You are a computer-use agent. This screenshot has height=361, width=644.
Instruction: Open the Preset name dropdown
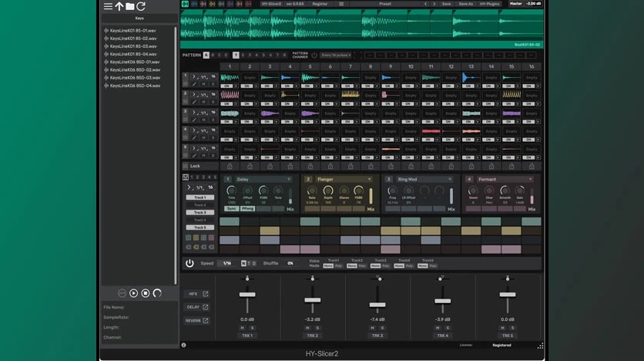[385, 4]
